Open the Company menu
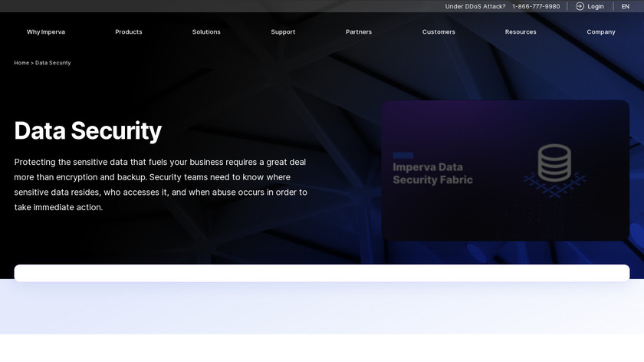The width and height of the screenshot is (644, 362). [601, 31]
